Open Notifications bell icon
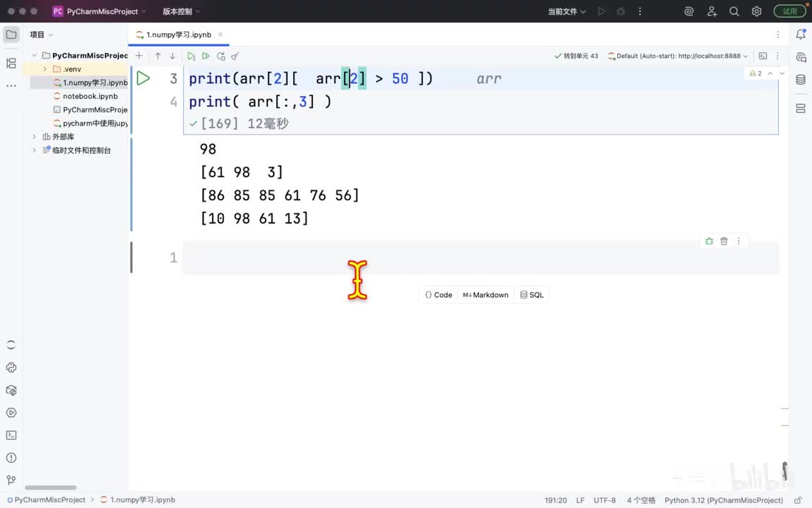The width and height of the screenshot is (812, 508). coord(801,35)
